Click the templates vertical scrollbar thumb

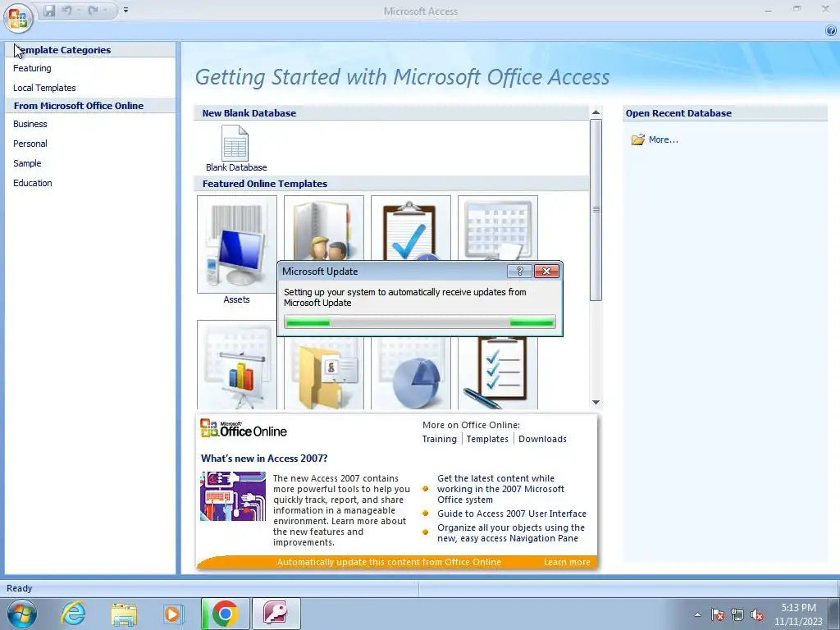(596, 210)
